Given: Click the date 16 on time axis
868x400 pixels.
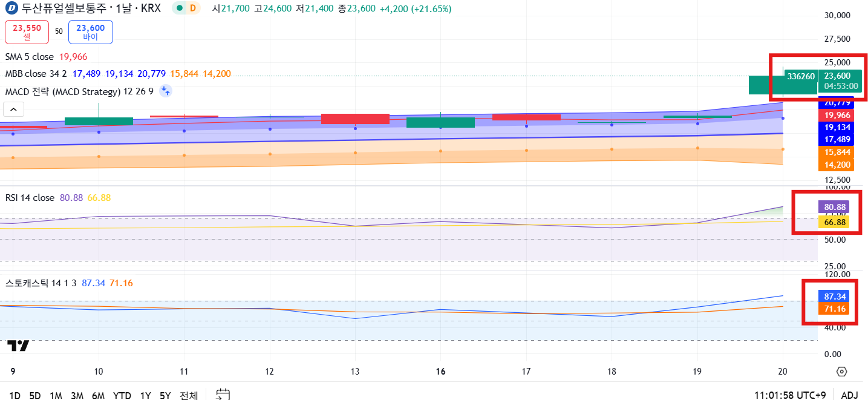Looking at the screenshot, I should [x=440, y=372].
